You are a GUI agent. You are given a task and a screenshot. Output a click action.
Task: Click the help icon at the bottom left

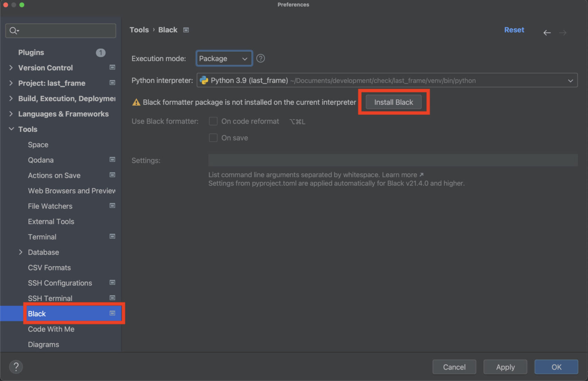click(16, 367)
